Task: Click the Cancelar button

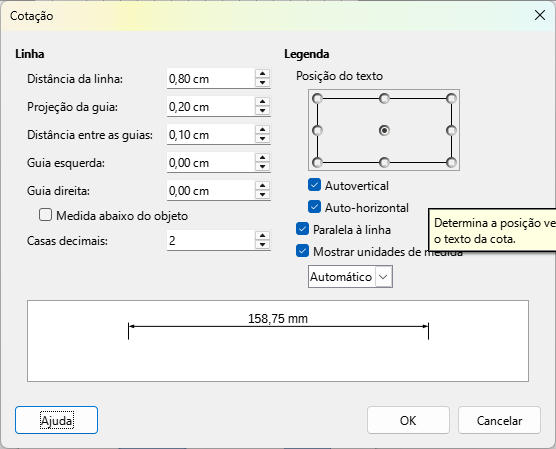Action: 499,420
